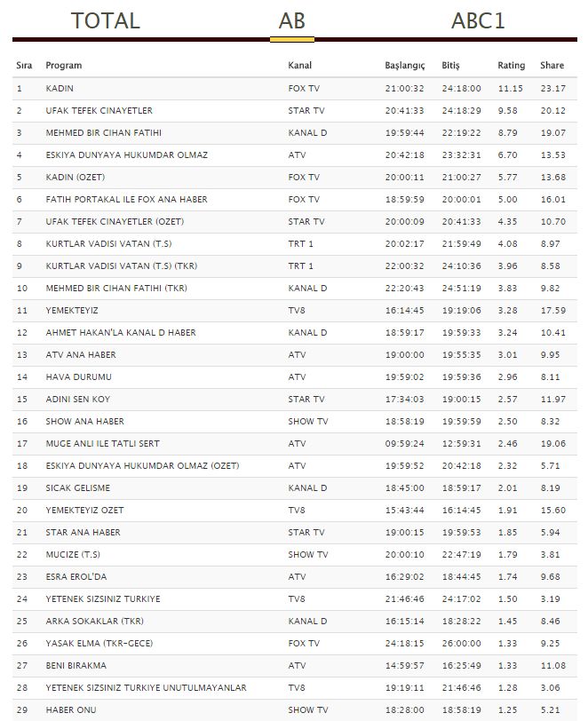Select ARKA SOKAKLAR (TKR) program
Screen dimensions: 588x721
pos(94,622)
